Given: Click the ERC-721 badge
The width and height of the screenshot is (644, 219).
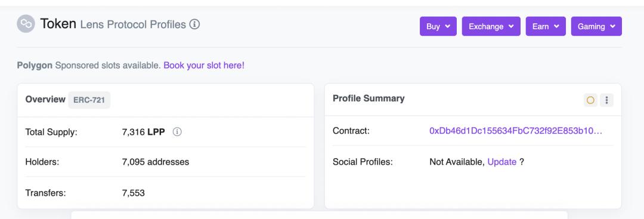Looking at the screenshot, I should (x=89, y=100).
